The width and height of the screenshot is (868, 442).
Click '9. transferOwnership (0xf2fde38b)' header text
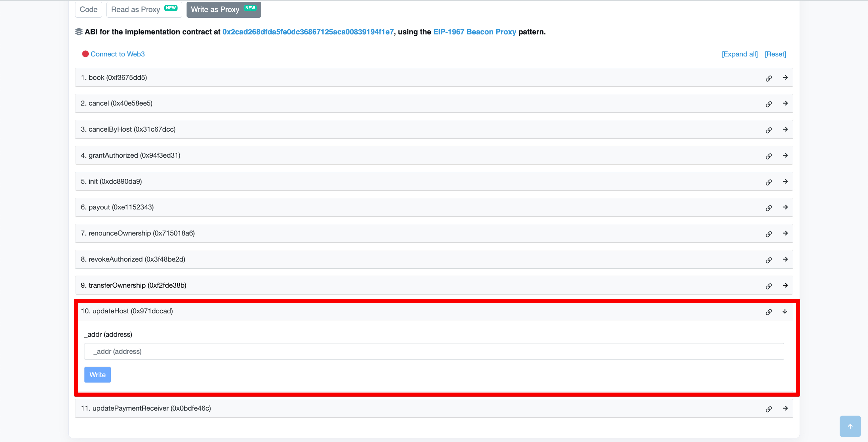click(x=133, y=285)
